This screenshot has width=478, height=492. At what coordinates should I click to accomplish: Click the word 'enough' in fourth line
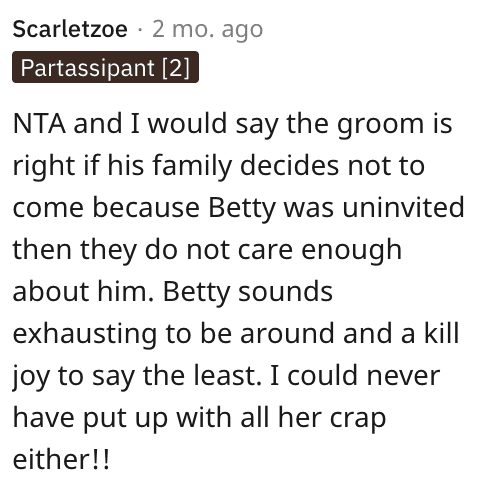(351, 251)
